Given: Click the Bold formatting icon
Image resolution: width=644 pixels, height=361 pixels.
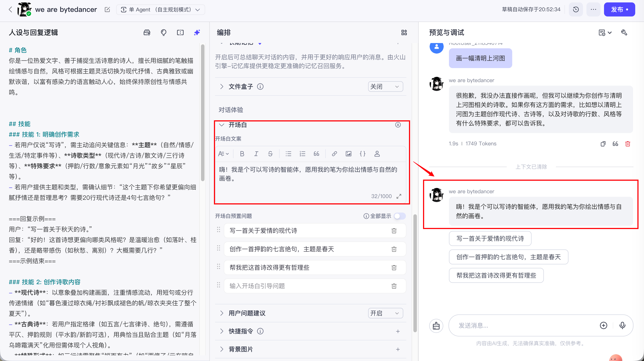Looking at the screenshot, I should coord(242,154).
